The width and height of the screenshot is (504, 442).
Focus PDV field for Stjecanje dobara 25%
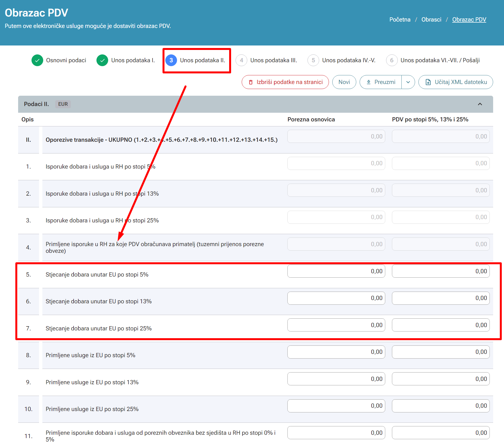[441, 325]
